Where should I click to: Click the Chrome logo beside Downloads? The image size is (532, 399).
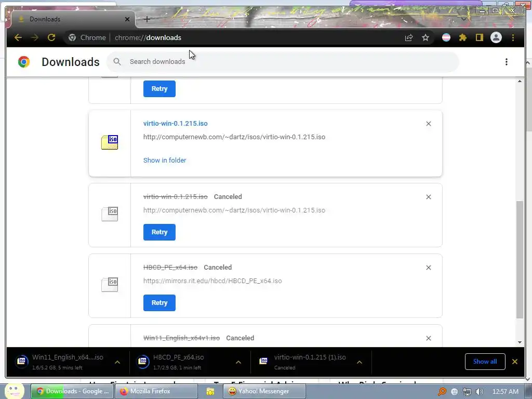(24, 62)
